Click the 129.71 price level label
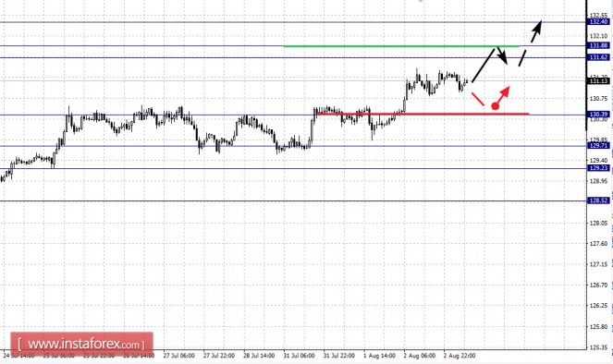 point(598,146)
